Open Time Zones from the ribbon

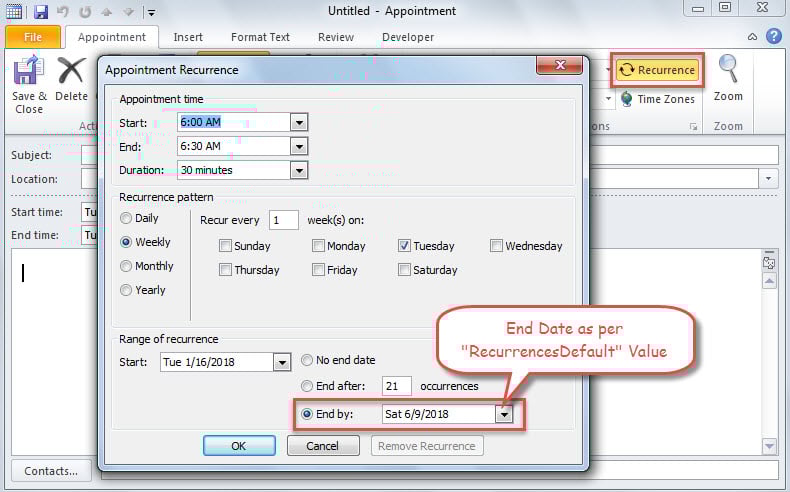(657, 99)
